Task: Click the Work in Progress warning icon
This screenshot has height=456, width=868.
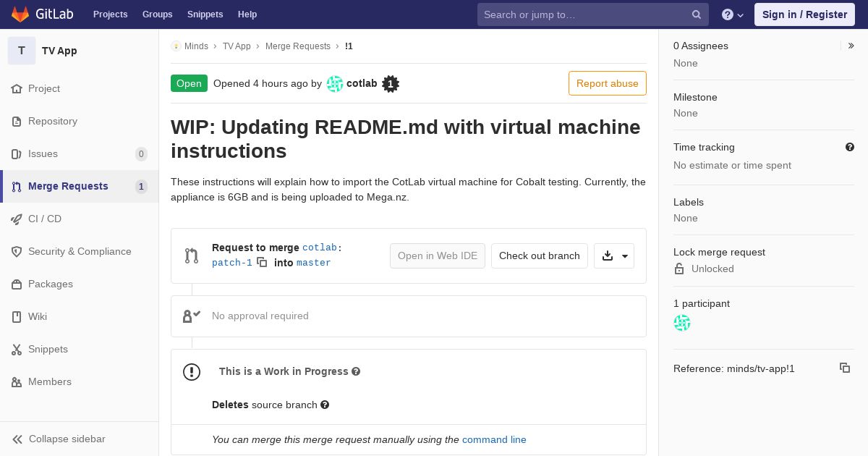Action: 192,372
